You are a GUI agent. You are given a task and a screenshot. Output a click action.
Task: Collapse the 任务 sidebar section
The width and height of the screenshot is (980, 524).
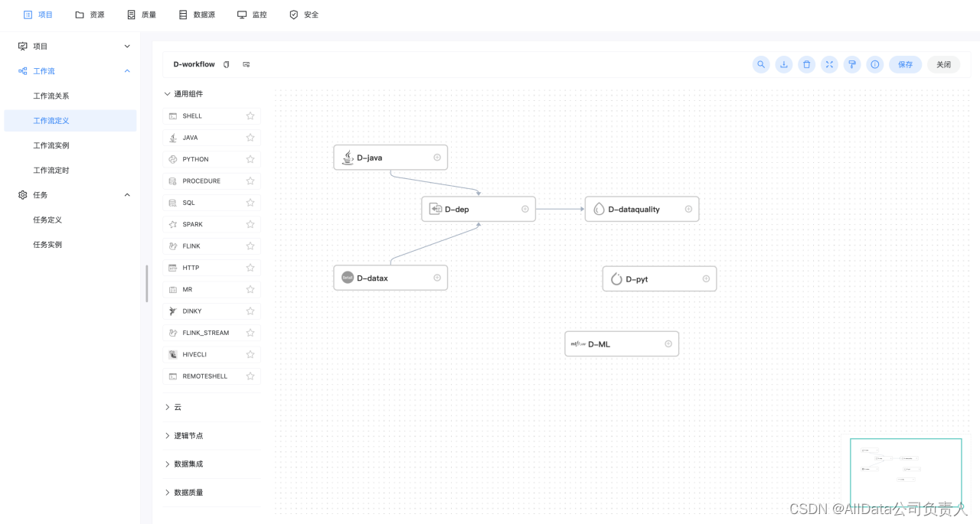pyautogui.click(x=127, y=195)
